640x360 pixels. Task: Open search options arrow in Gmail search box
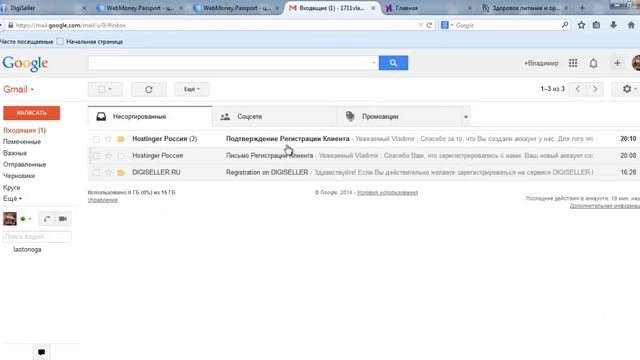click(373, 63)
